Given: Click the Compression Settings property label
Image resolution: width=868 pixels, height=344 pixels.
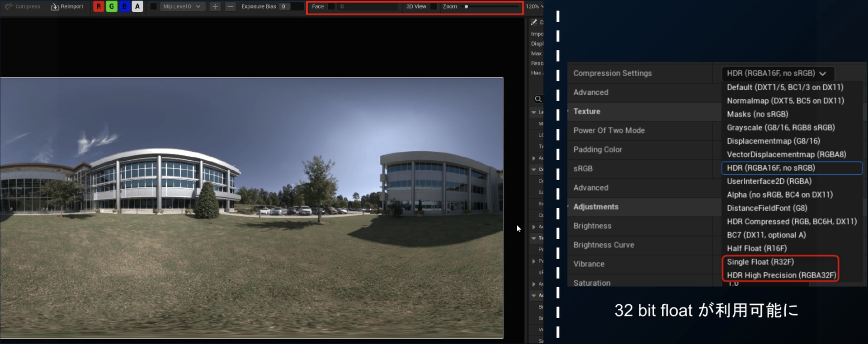Looking at the screenshot, I should (x=613, y=73).
